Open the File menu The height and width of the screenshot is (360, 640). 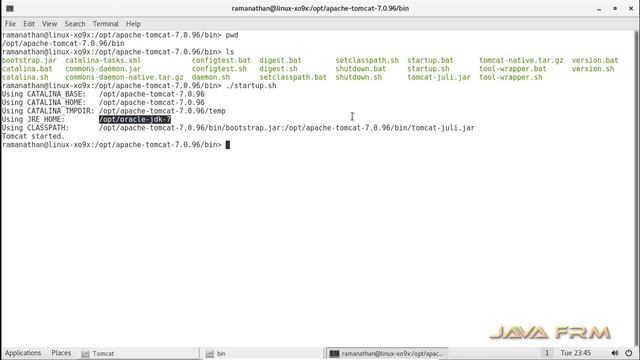[10, 24]
